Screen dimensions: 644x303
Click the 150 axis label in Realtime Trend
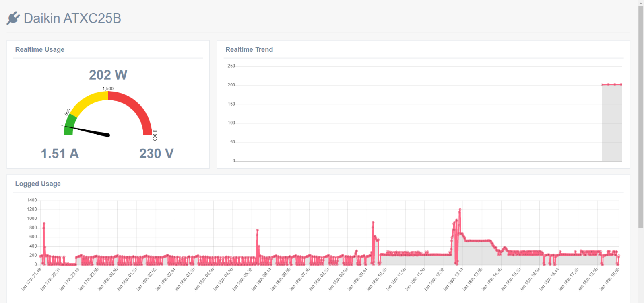(x=231, y=104)
